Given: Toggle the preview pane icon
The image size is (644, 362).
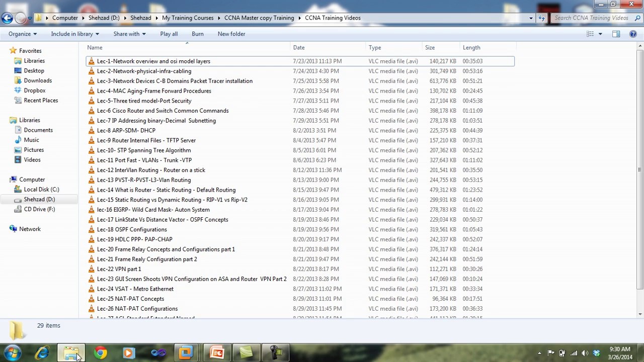Looking at the screenshot, I should 616,34.
